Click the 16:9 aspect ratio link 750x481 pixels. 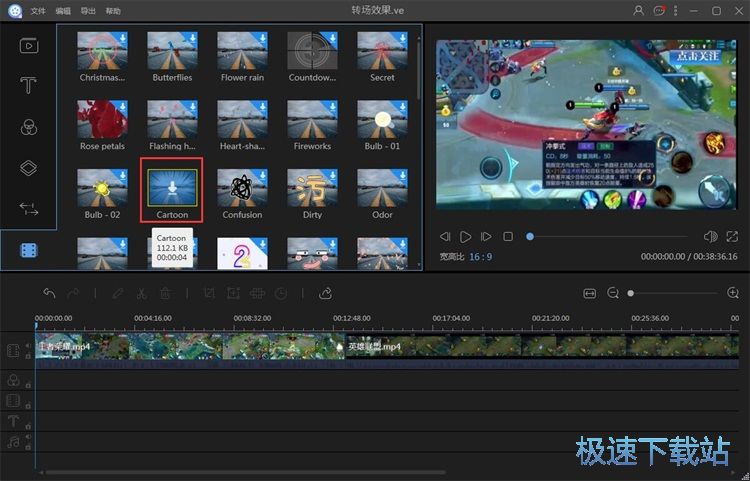pos(480,257)
